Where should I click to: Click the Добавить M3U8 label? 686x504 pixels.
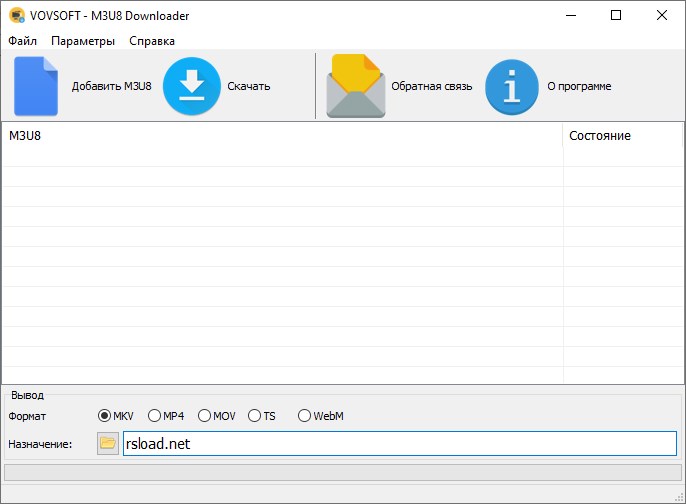(x=111, y=87)
